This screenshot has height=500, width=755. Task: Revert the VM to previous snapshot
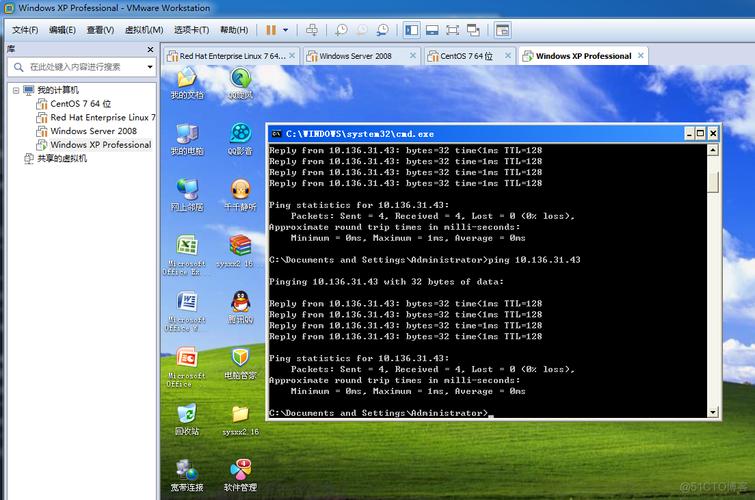point(362,30)
